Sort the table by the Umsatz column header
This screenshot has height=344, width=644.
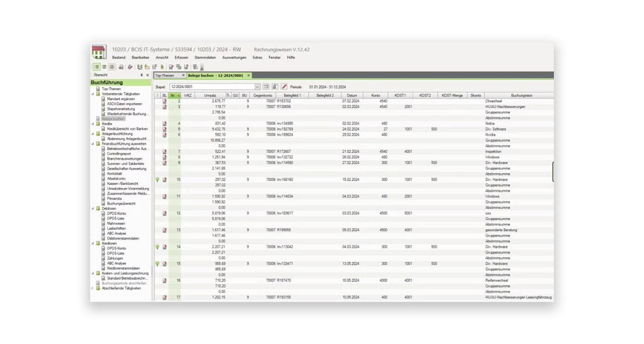210,95
